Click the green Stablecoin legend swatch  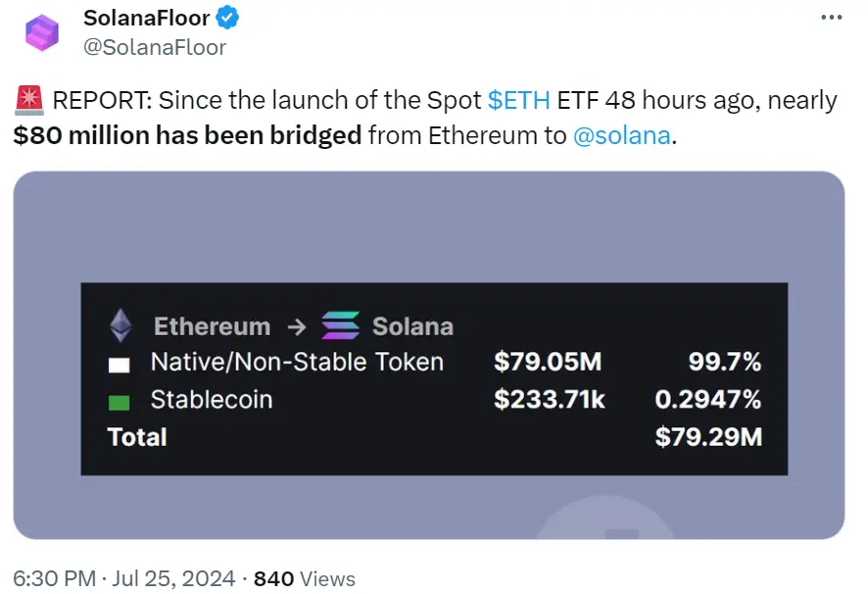[x=121, y=399]
